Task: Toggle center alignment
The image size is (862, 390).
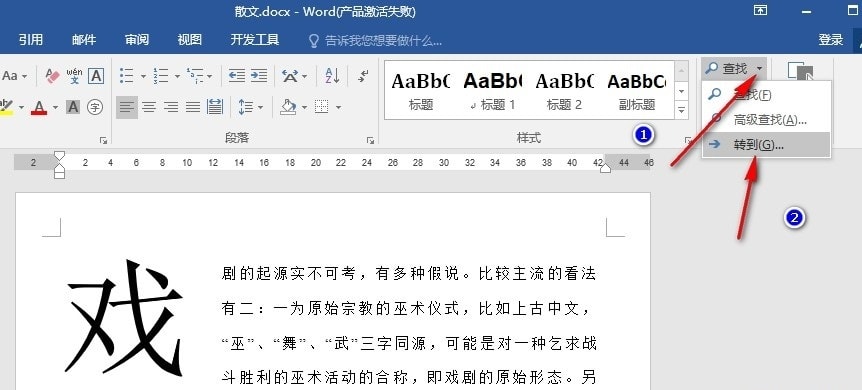Action: [149, 107]
